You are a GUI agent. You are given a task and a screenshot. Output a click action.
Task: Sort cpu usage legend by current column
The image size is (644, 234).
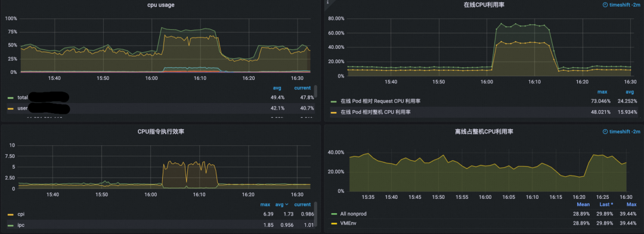click(x=302, y=88)
